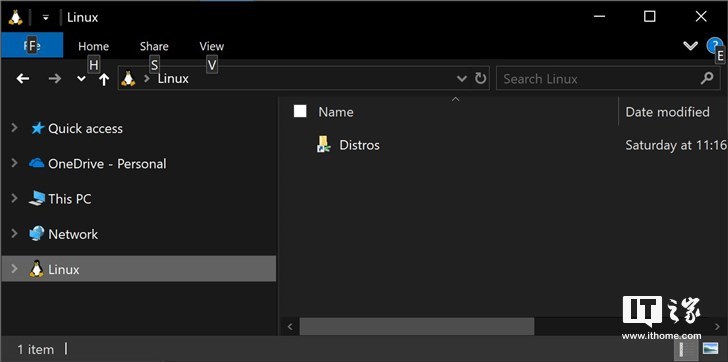Sort by the Name column header
This screenshot has width=728, height=362.
coord(336,112)
